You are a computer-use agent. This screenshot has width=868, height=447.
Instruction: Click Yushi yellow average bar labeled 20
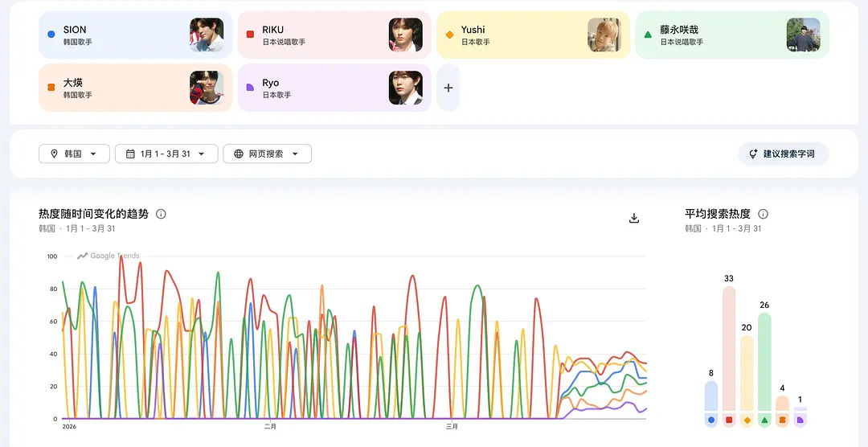[747, 373]
